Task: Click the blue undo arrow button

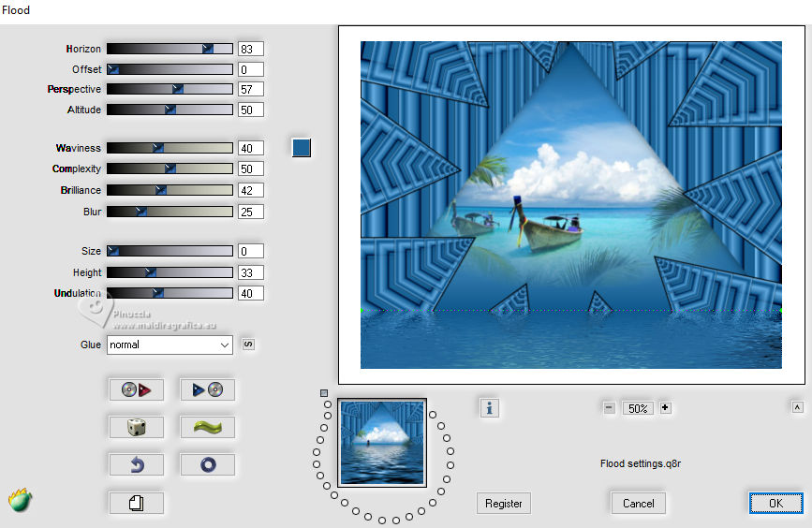Action: pyautogui.click(x=136, y=465)
